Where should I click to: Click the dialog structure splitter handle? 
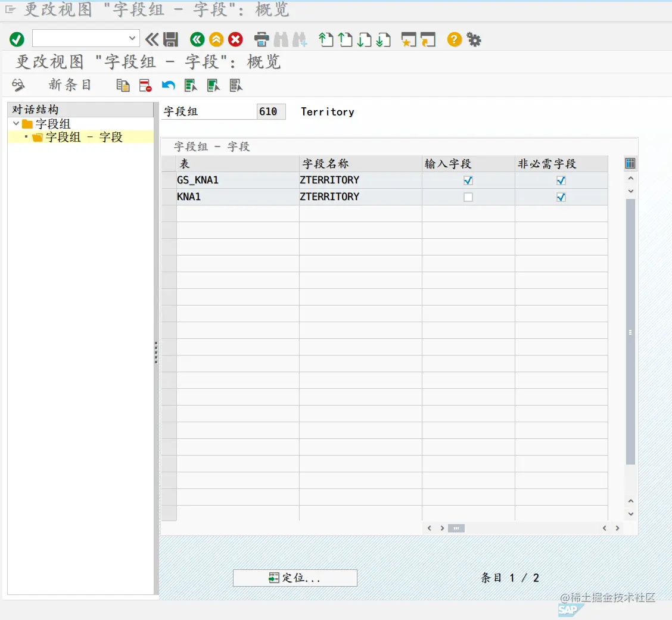click(156, 352)
